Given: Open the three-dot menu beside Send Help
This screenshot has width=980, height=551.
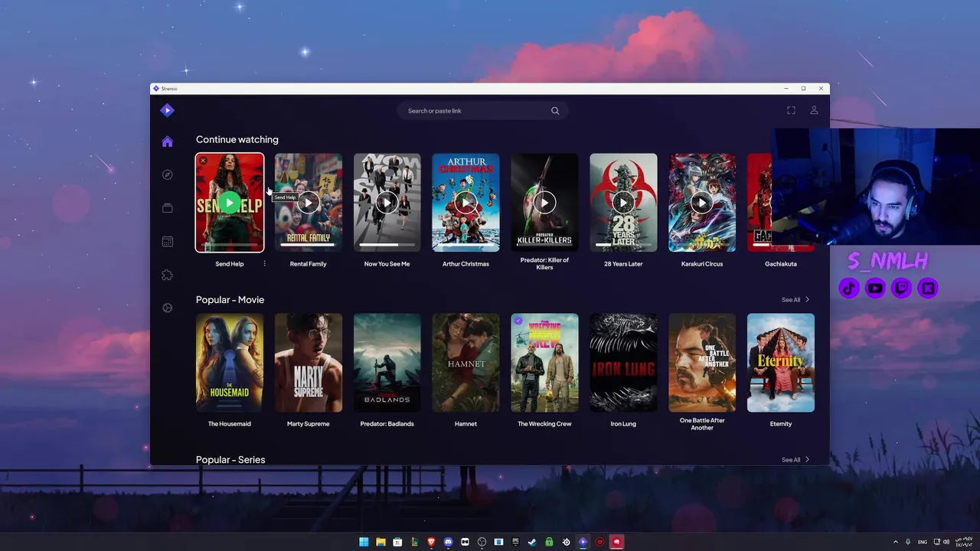Looking at the screenshot, I should click(x=264, y=264).
